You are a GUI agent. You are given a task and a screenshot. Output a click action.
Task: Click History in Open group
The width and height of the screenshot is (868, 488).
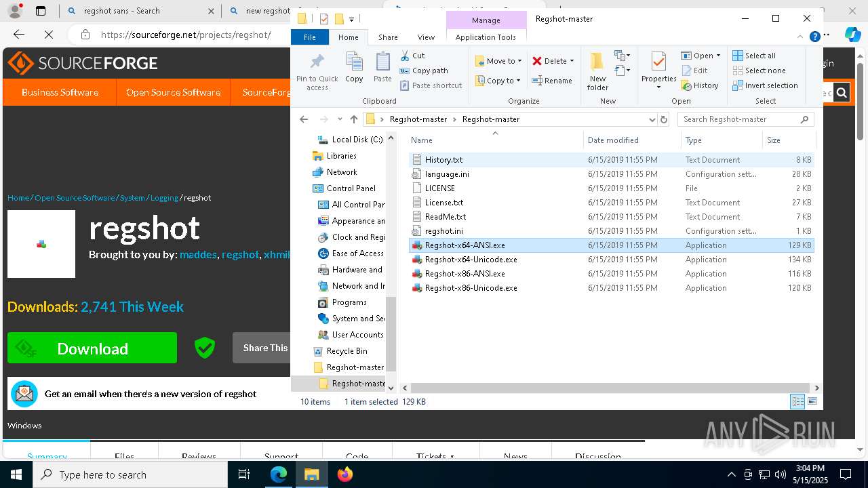coord(700,85)
